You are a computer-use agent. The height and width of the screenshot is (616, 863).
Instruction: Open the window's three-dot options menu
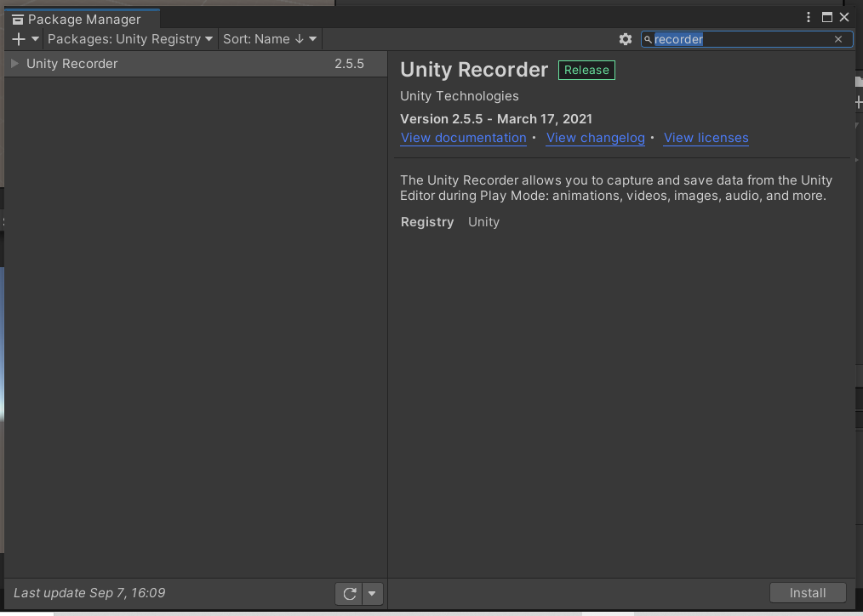click(808, 18)
